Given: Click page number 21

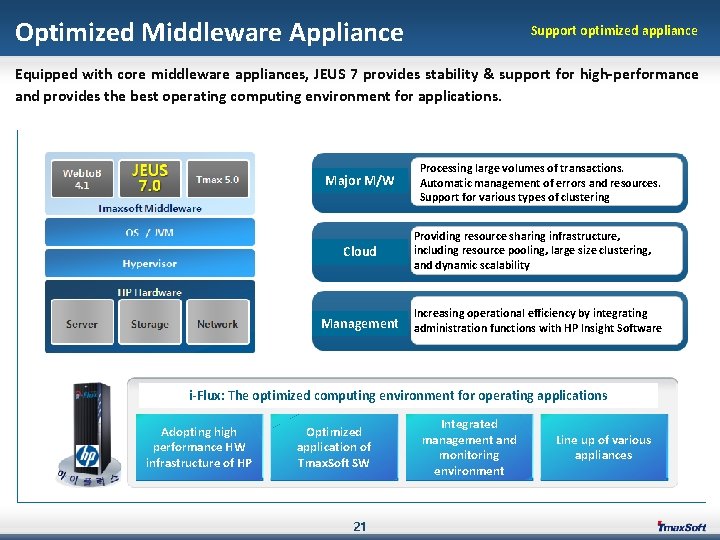Looking at the screenshot, I should (360, 526).
